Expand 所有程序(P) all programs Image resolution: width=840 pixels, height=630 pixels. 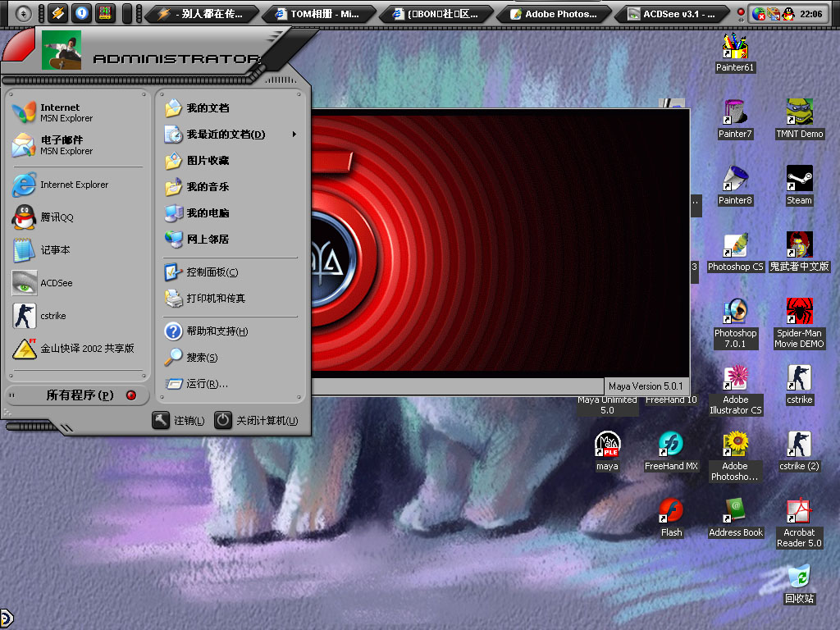[x=78, y=395]
